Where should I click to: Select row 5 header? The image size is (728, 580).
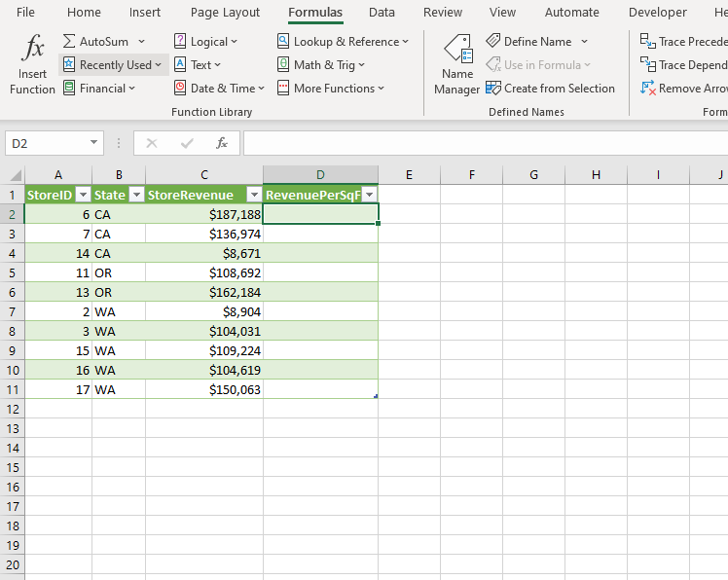point(12,272)
